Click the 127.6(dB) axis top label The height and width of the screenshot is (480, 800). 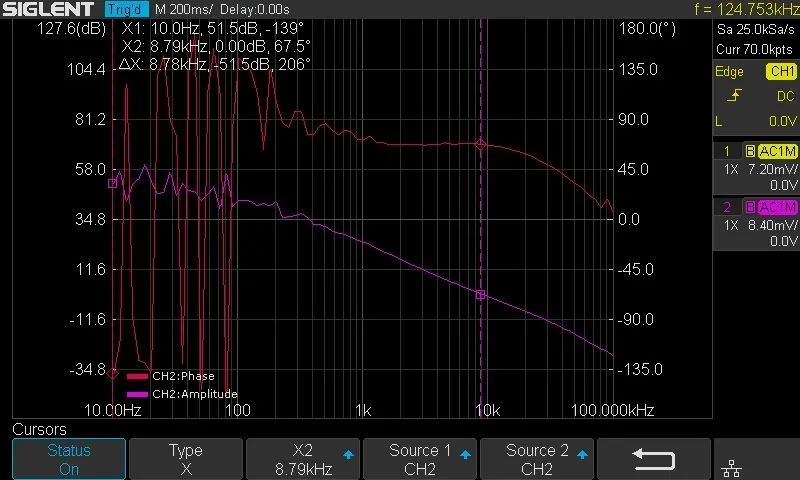point(71,29)
